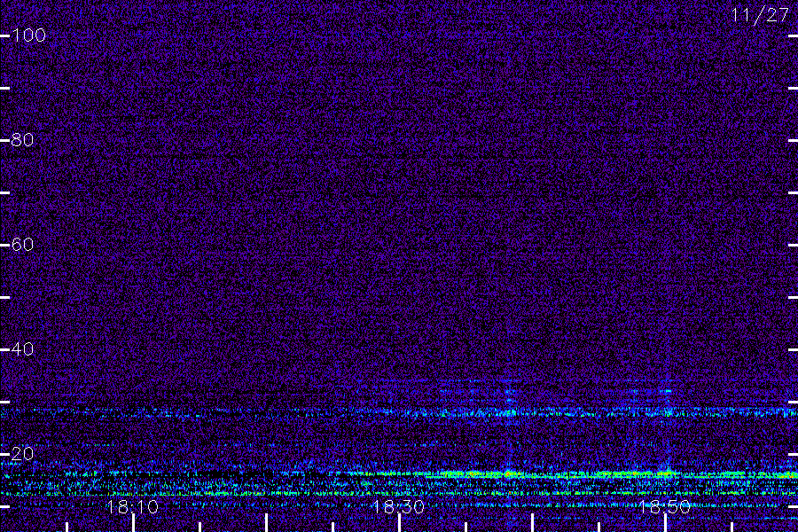
Task: Click the 40 frequency axis label
Action: [x=22, y=349]
